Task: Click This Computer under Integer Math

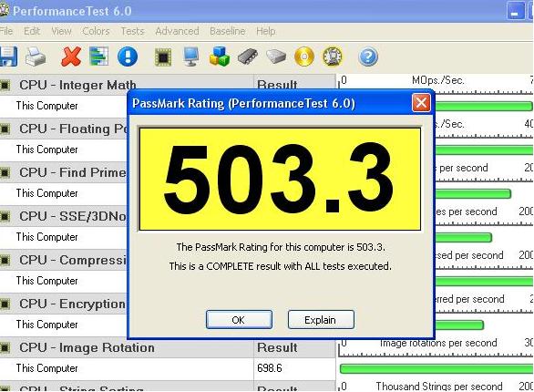Action: 47,106
